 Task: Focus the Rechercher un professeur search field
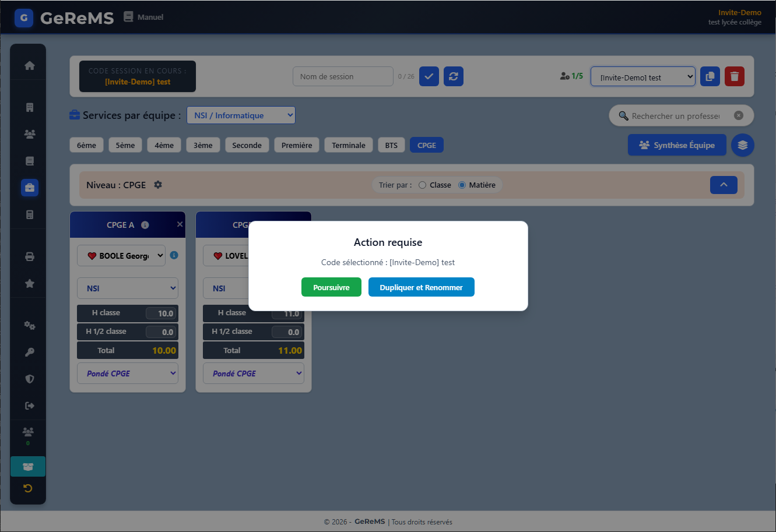[675, 116]
